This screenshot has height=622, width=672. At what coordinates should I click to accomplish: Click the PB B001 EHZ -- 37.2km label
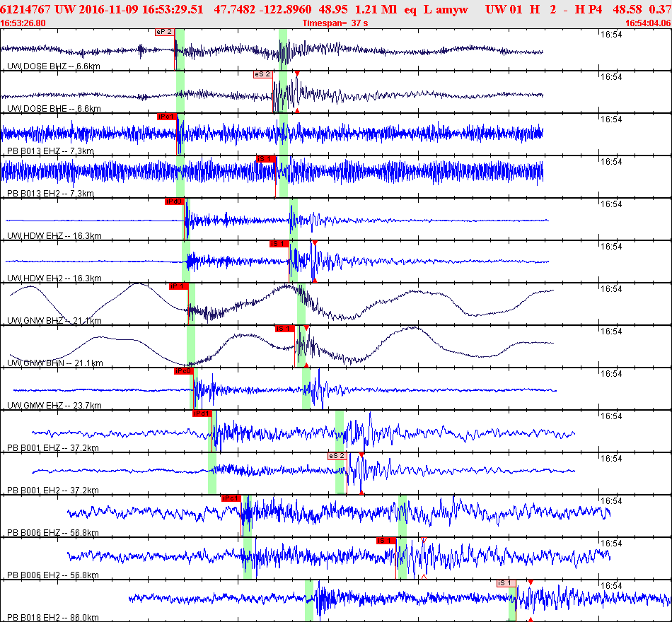tap(53, 447)
